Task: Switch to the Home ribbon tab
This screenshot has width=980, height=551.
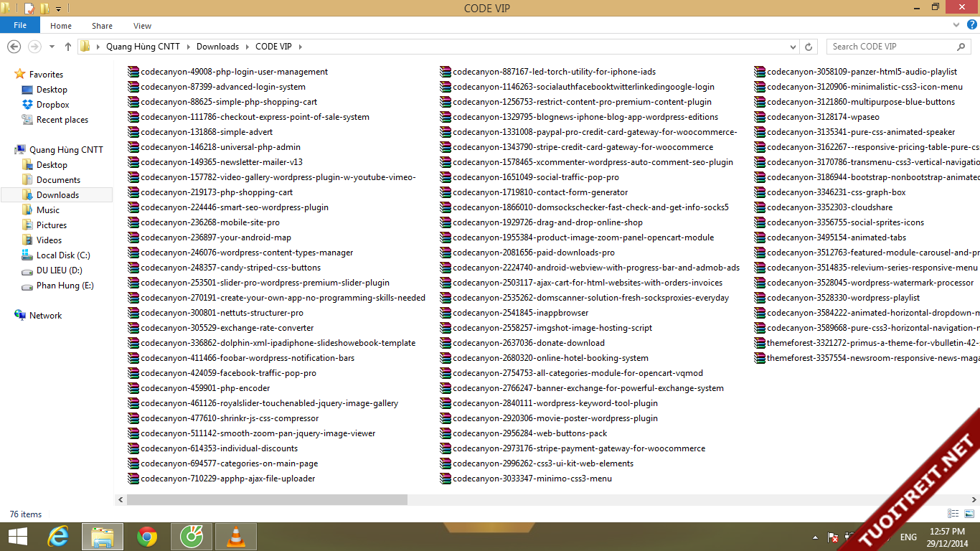Action: [61, 26]
